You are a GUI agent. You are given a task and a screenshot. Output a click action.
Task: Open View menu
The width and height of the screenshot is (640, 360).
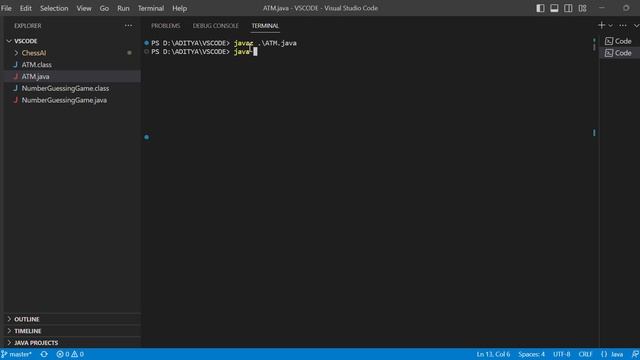[84, 8]
